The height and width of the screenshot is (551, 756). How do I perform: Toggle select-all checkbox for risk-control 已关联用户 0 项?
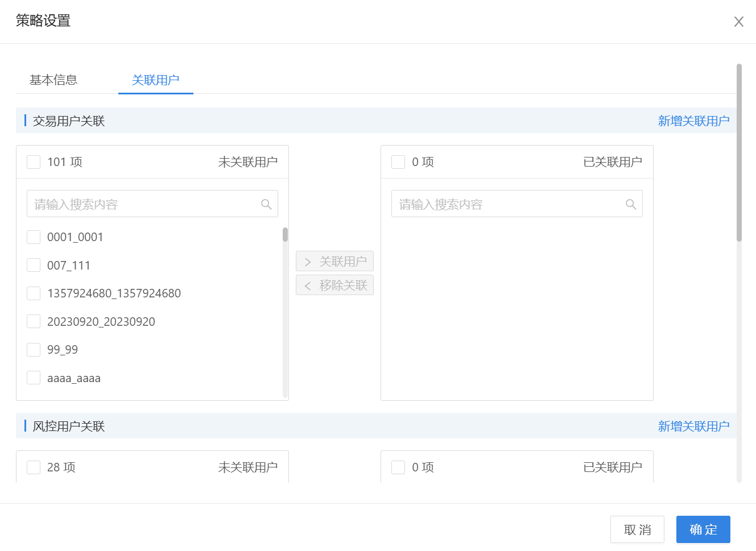point(398,467)
